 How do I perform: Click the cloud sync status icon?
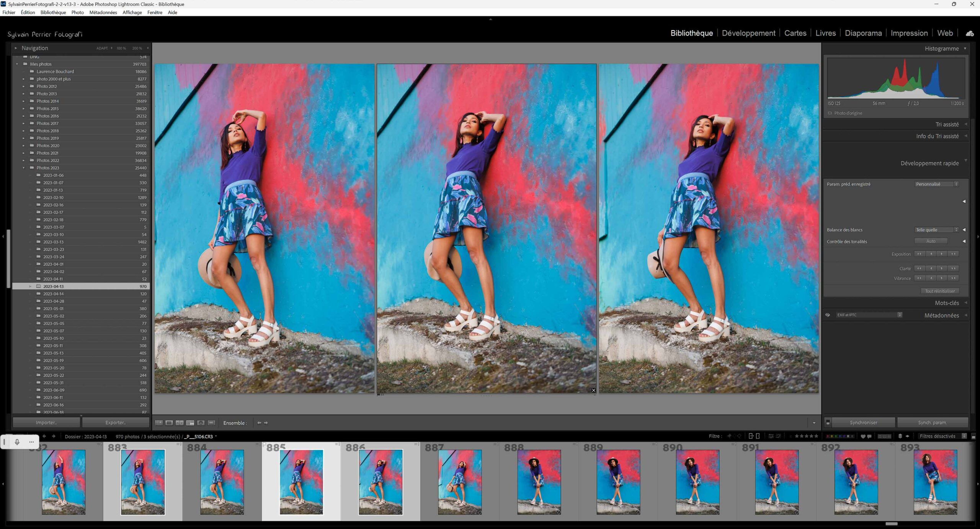pos(970,33)
